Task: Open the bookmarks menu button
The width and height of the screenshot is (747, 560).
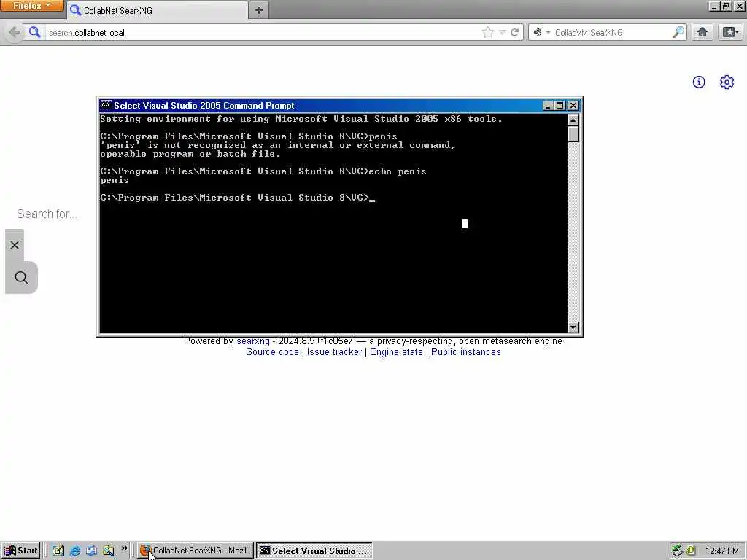Action: [729, 32]
